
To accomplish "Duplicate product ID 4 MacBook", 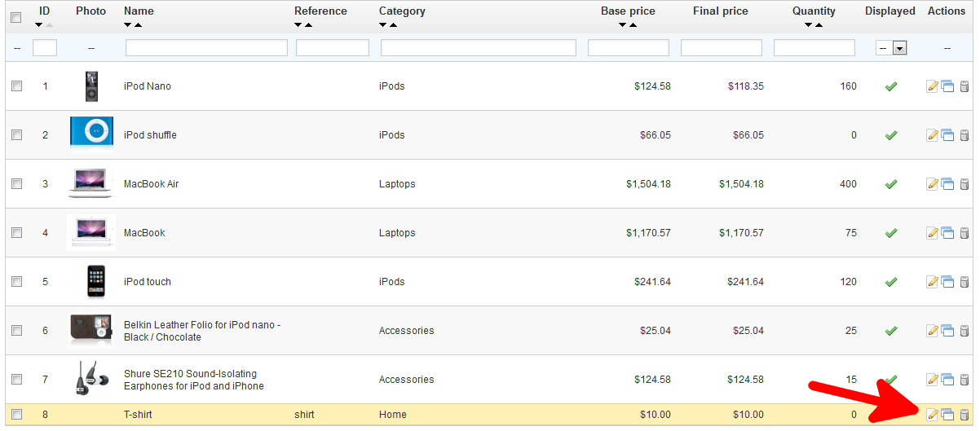I will pyautogui.click(x=947, y=233).
